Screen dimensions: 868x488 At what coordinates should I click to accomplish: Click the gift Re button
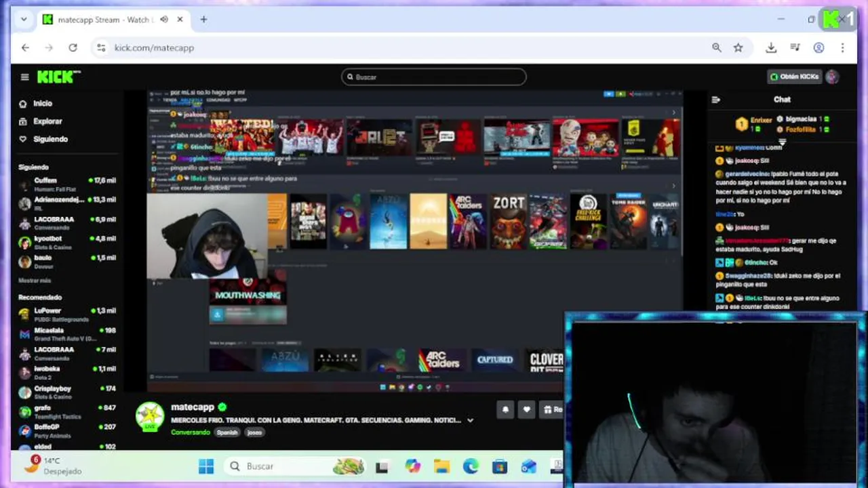(x=552, y=409)
